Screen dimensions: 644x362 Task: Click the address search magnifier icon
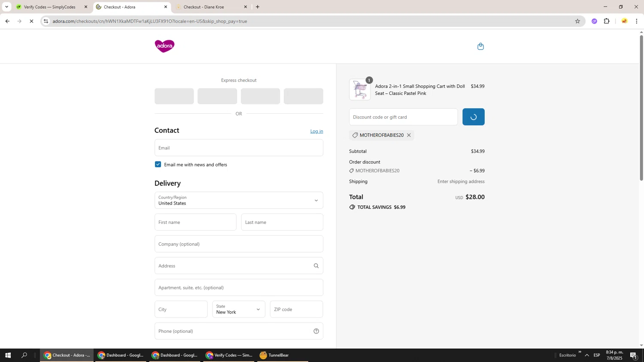coord(316,266)
